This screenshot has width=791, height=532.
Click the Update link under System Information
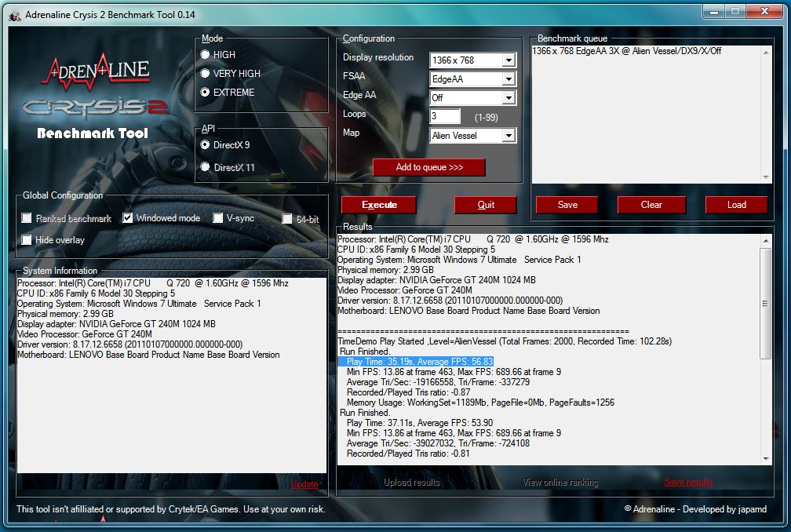coord(304,485)
